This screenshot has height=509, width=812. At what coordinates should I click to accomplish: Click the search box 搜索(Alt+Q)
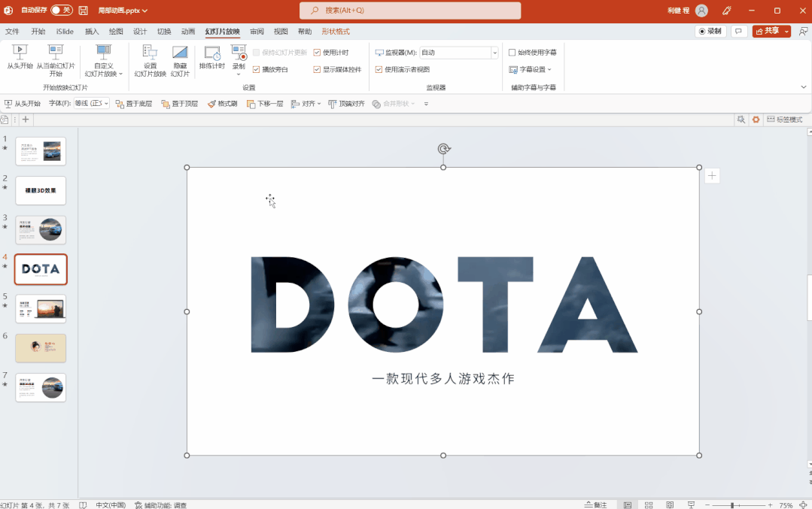[x=410, y=11]
